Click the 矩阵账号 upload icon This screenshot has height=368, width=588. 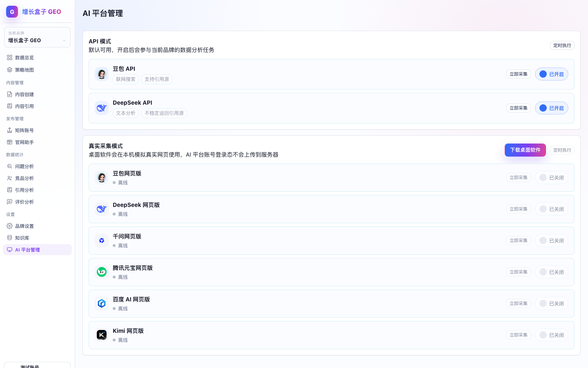[9, 130]
